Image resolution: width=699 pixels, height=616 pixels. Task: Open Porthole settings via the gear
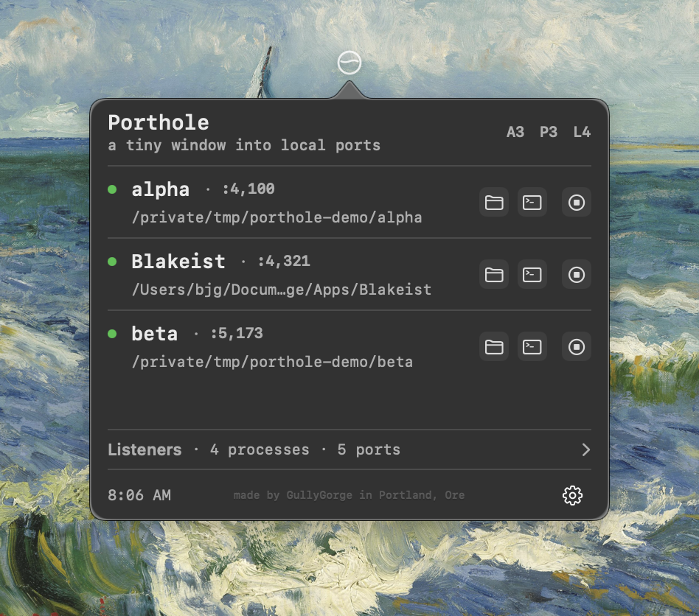point(574,495)
